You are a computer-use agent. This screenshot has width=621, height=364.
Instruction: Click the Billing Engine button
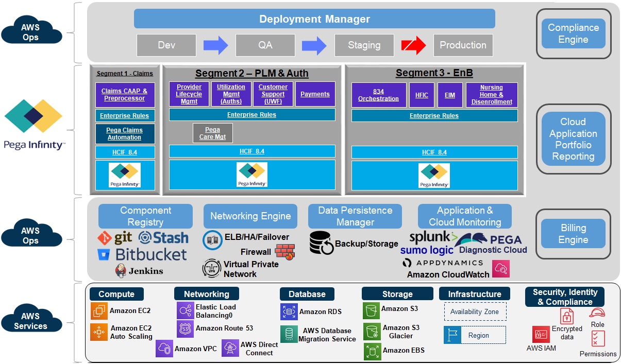point(573,234)
